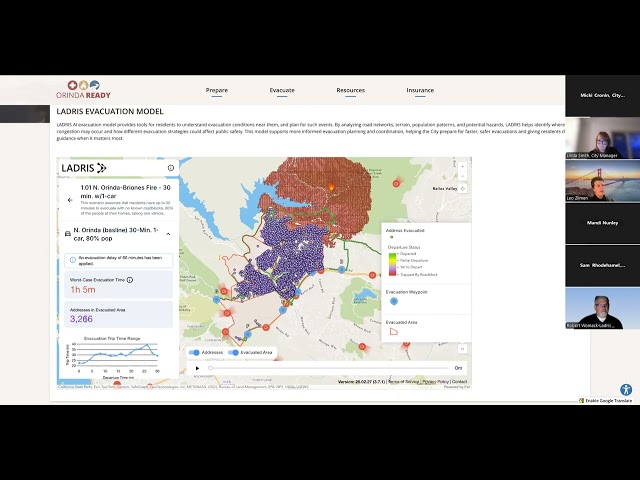
Task: Click the '0m' time label on the timeline
Action: [458, 368]
